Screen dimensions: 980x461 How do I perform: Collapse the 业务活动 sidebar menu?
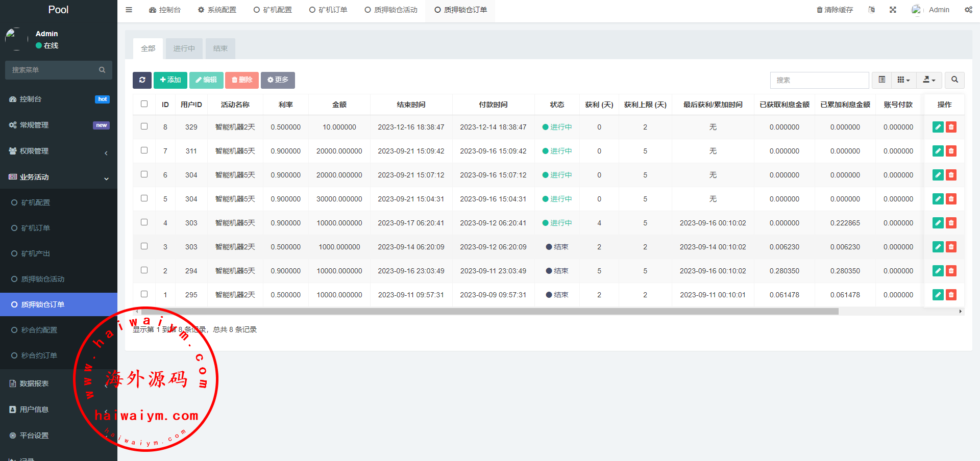[x=59, y=177]
